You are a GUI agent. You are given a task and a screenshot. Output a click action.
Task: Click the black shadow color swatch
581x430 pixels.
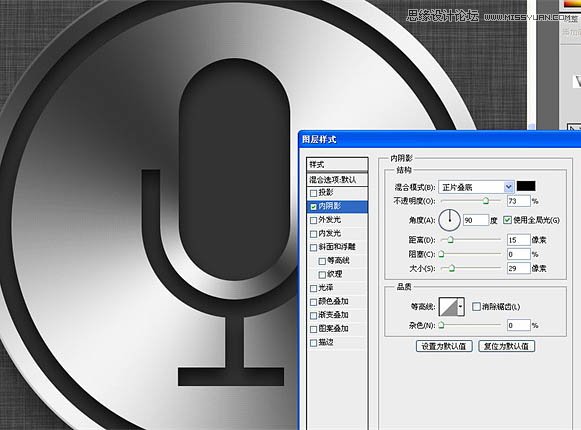526,186
